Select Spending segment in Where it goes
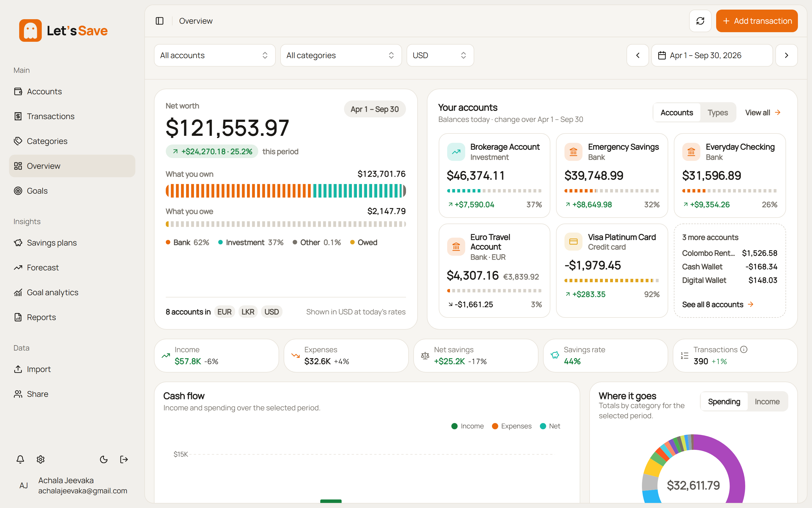This screenshot has width=812, height=508. point(724,402)
